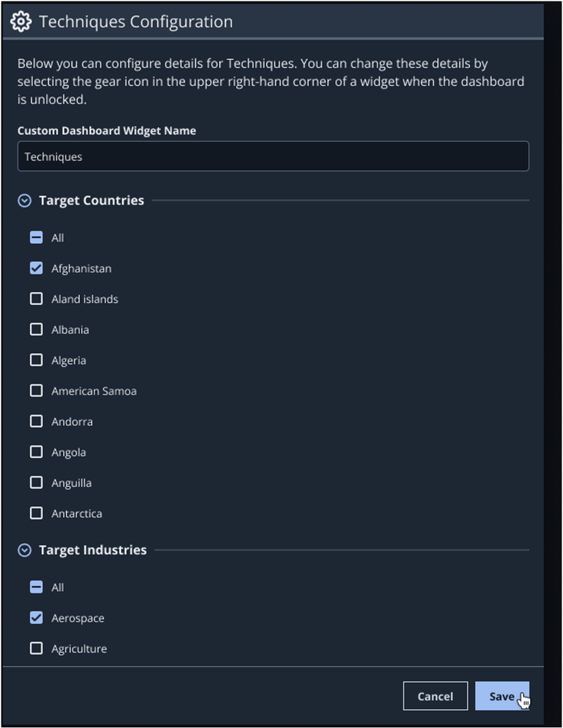Screen dimensions: 563x728
Task: Tick the Andorra checkbox
Action: pos(36,421)
